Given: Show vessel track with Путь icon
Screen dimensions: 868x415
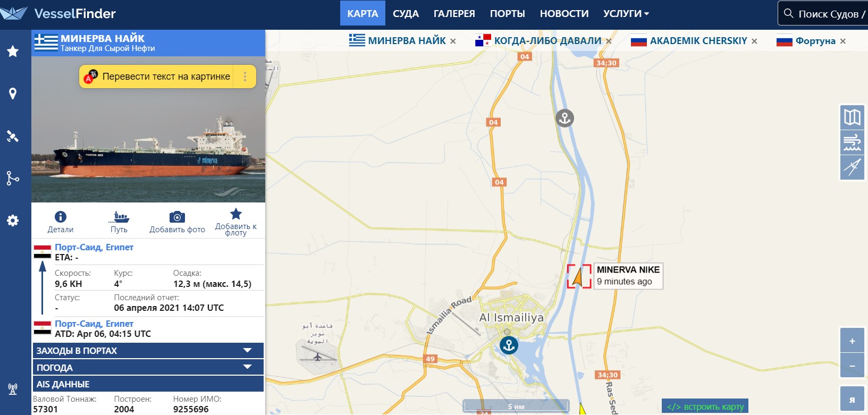Looking at the screenshot, I should [x=119, y=216].
